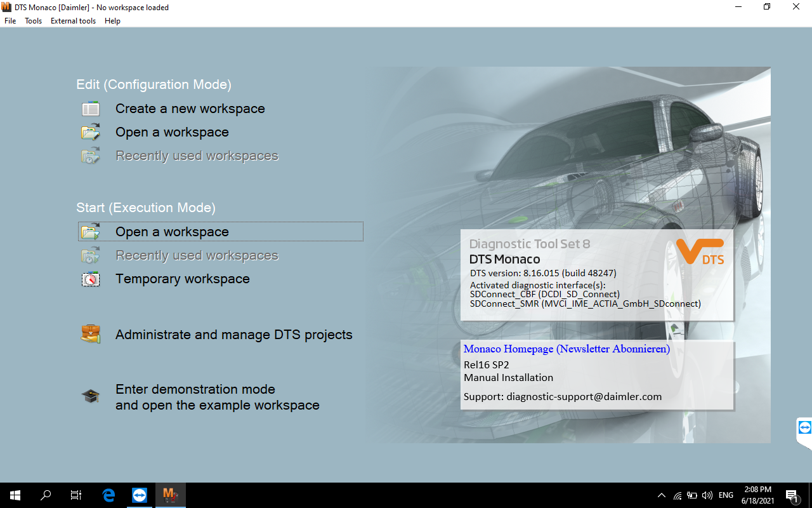812x508 pixels.
Task: Open Windows taskbar search
Action: pos(46,495)
